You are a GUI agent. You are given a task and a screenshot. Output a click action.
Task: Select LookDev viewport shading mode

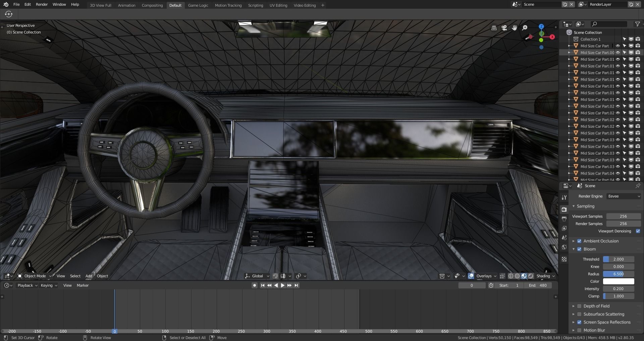click(524, 276)
